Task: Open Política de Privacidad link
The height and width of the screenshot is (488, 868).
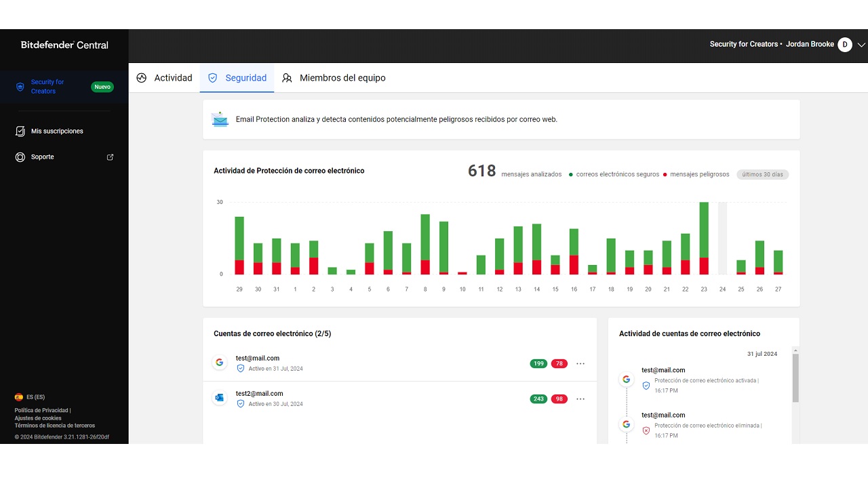Action: click(x=41, y=410)
